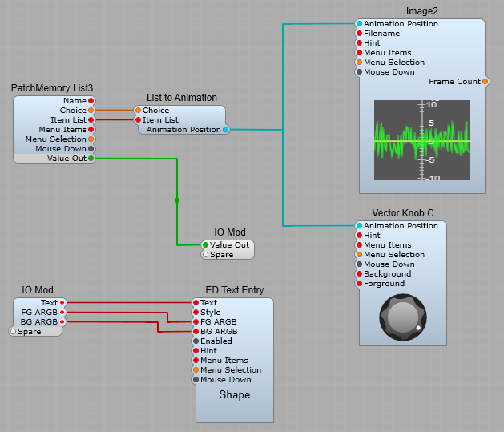Select the Filename input pin on Image2

[x=359, y=34]
